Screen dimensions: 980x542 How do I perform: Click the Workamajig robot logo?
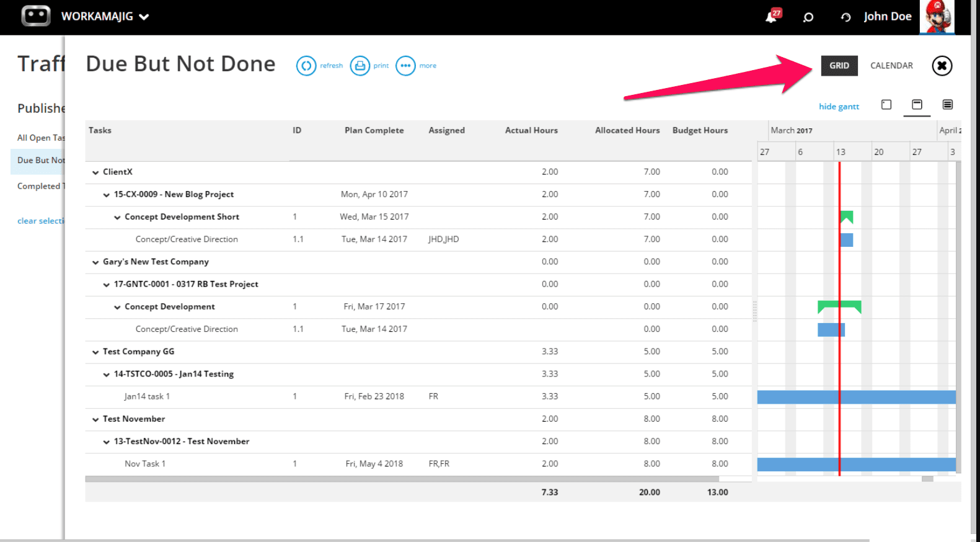coord(36,16)
